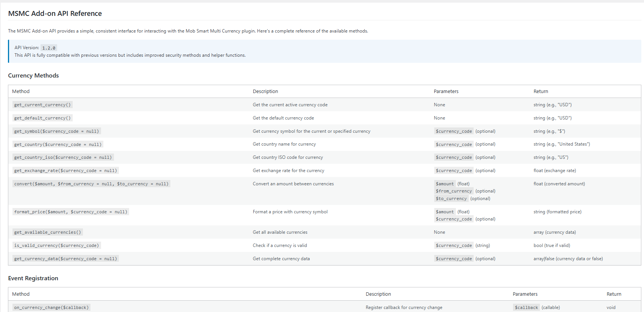Click the is_valid_currency($currency_code) method code

(x=56, y=245)
